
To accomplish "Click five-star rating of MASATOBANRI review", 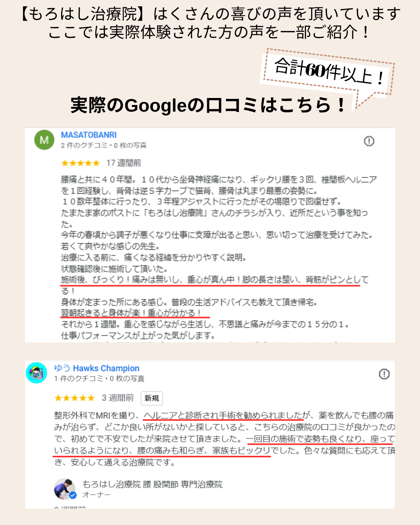I will click(x=80, y=163).
